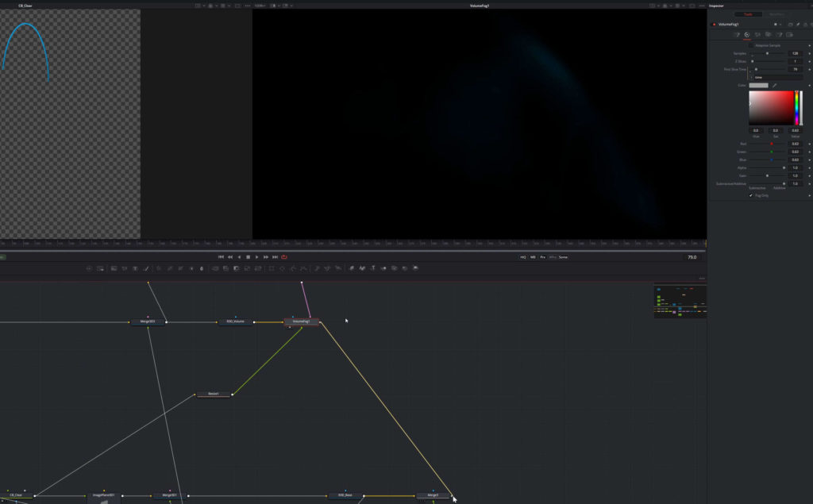Add a Blur node (droplet icon)

click(202, 268)
